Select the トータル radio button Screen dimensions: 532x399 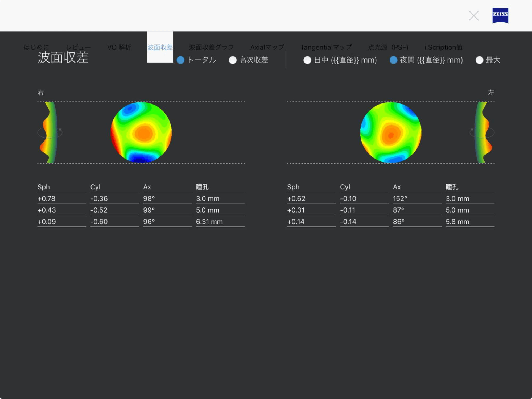181,60
